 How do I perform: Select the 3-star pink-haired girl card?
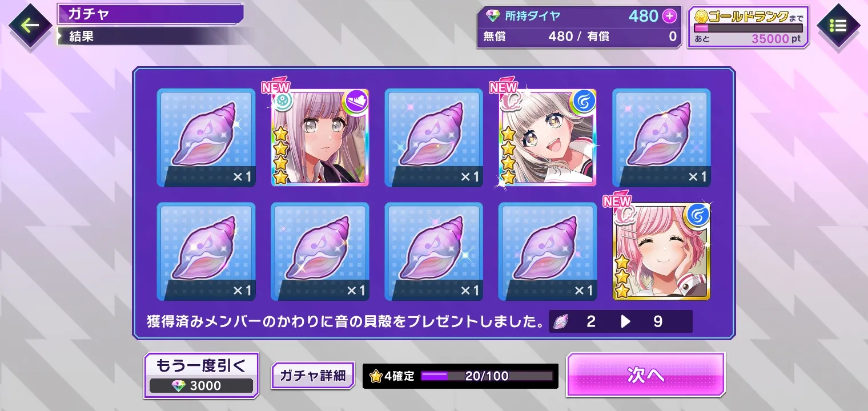661,252
